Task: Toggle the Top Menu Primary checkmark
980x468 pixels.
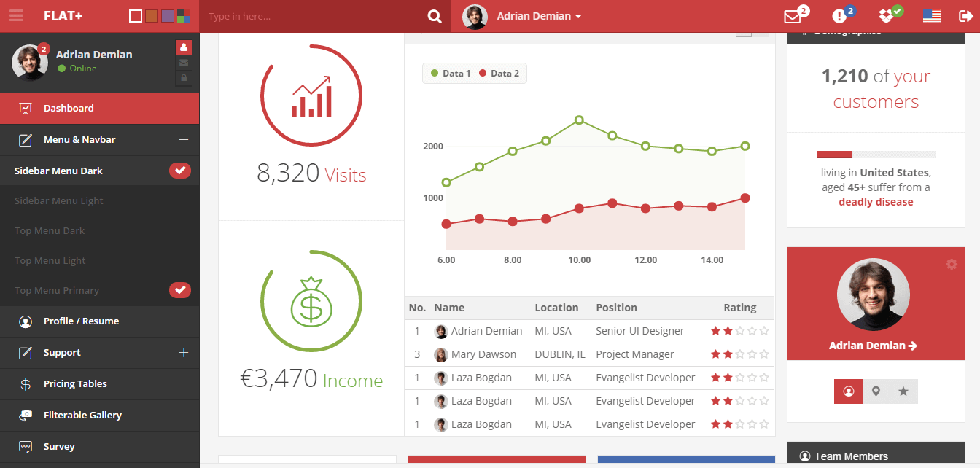Action: pos(180,290)
